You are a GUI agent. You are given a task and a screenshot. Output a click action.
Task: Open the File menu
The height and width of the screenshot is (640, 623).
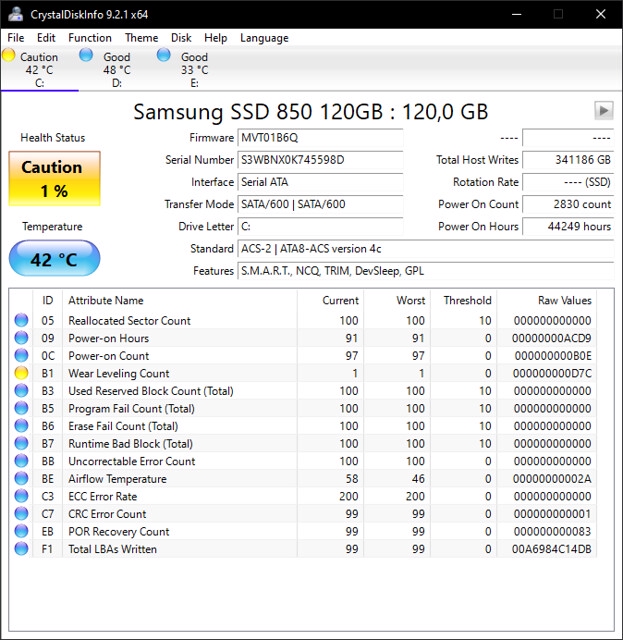click(x=16, y=38)
